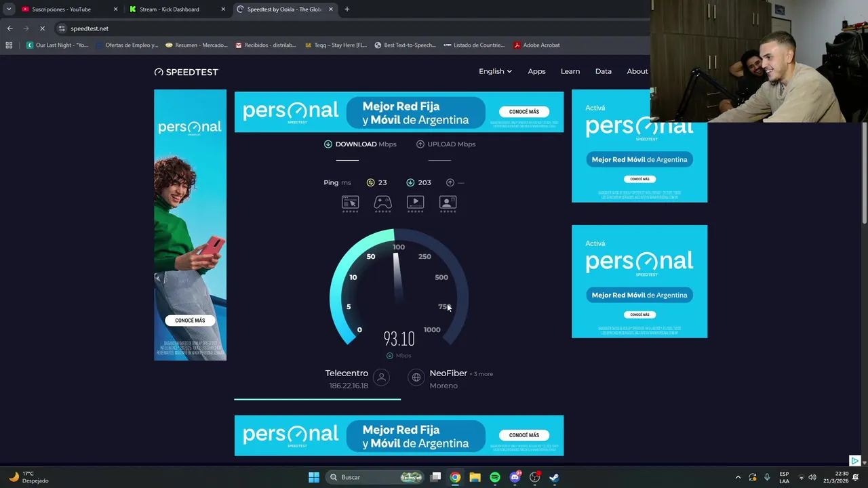Viewport: 868px width, 488px height.
Task: Click Conocé Más in bottom banner ad
Action: point(524,435)
